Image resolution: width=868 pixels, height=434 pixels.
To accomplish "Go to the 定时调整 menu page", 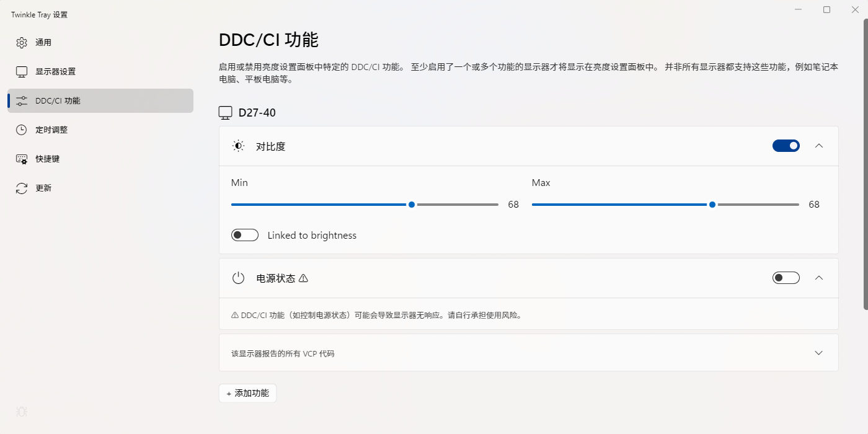I will pos(51,130).
